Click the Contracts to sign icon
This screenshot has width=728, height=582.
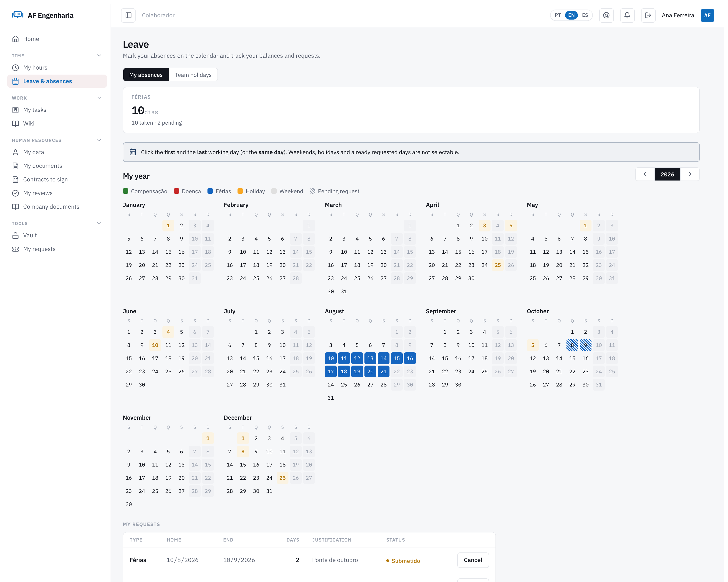point(15,180)
